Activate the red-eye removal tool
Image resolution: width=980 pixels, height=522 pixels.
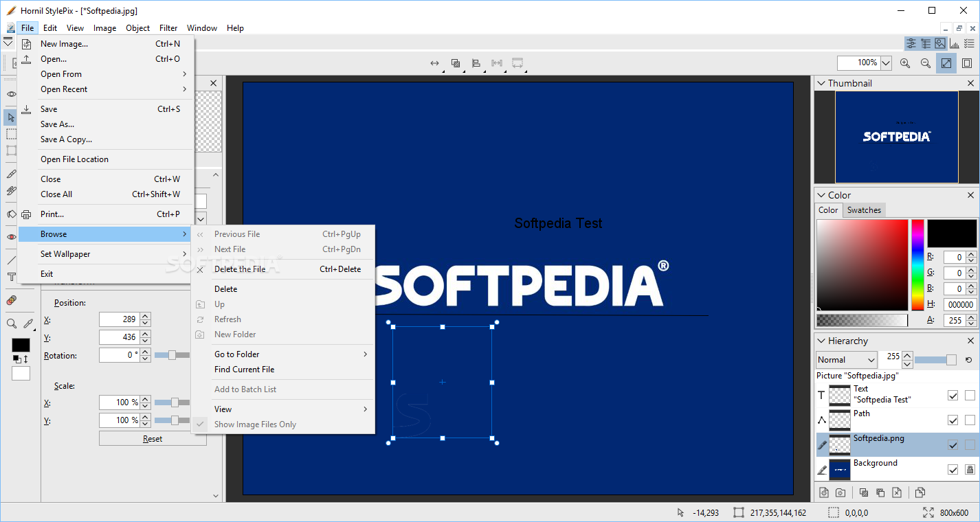click(11, 237)
